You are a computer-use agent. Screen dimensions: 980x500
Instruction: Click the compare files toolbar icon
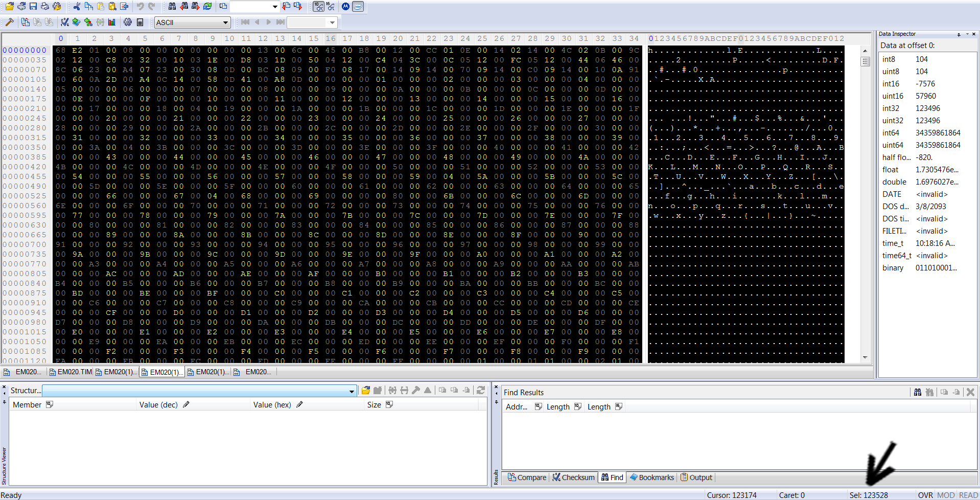26,22
